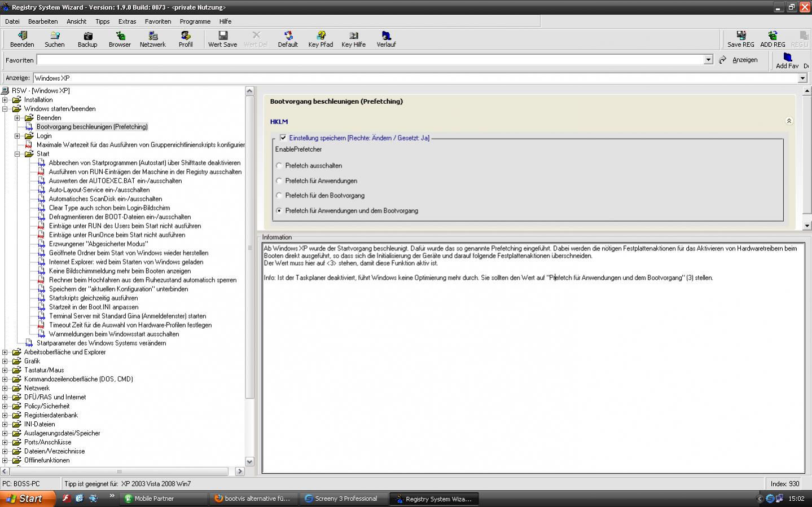Click folder icon next to Installation
This screenshot has height=507, width=812.
[17, 100]
